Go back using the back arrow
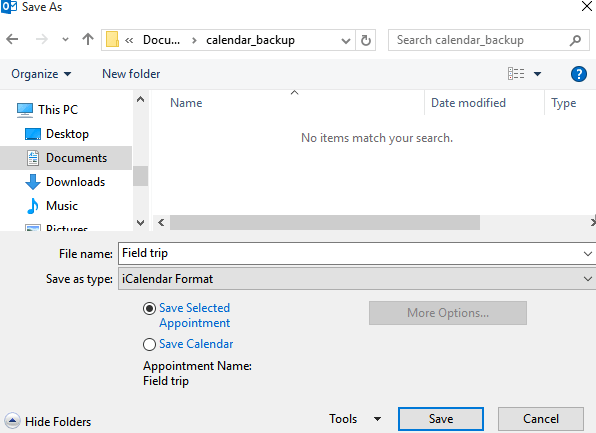This screenshot has height=433, width=596. pyautogui.click(x=12, y=39)
